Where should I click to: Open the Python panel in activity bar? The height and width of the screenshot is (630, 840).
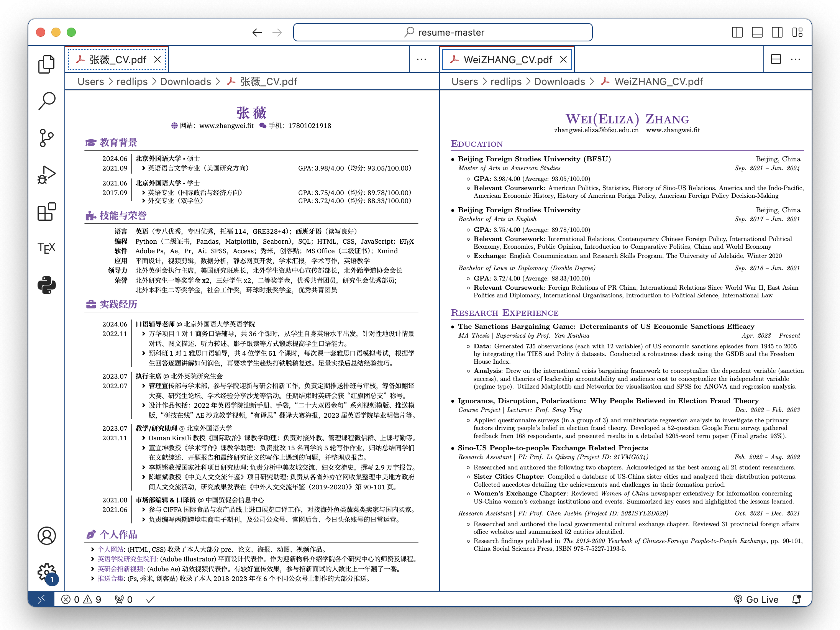coord(46,285)
